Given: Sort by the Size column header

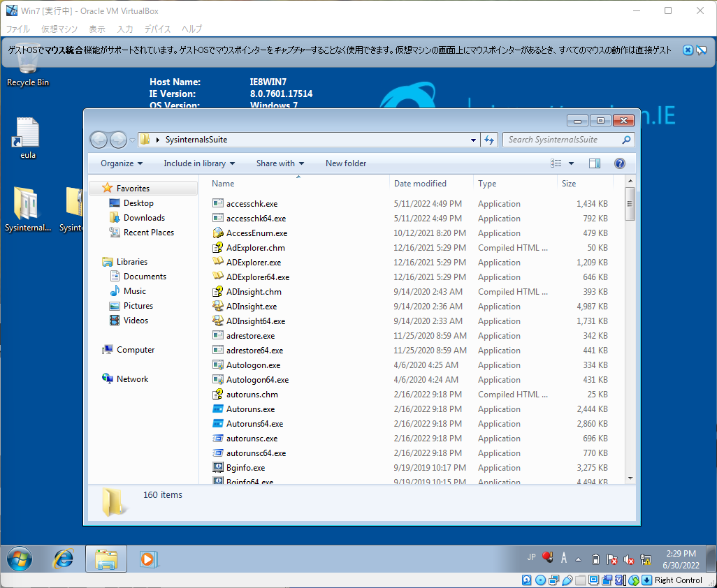Looking at the screenshot, I should coord(585,183).
